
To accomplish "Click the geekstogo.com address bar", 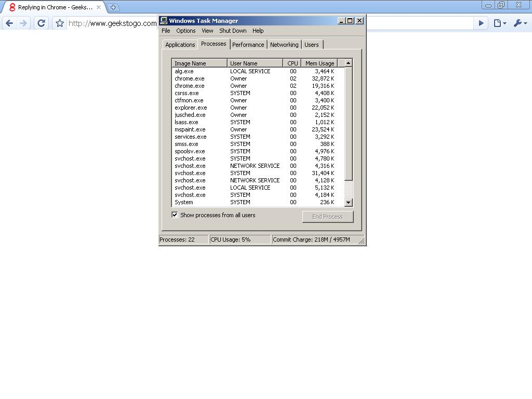I will tap(113, 23).
